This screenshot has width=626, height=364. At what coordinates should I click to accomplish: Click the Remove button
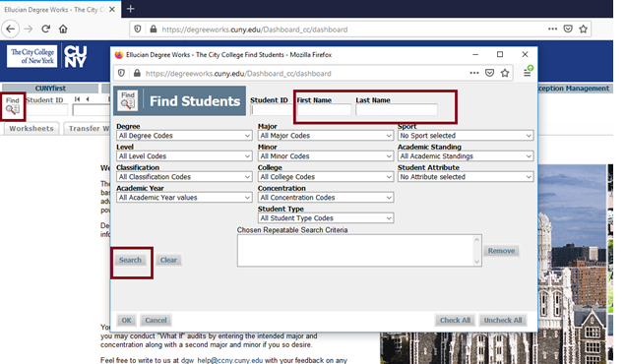point(501,251)
